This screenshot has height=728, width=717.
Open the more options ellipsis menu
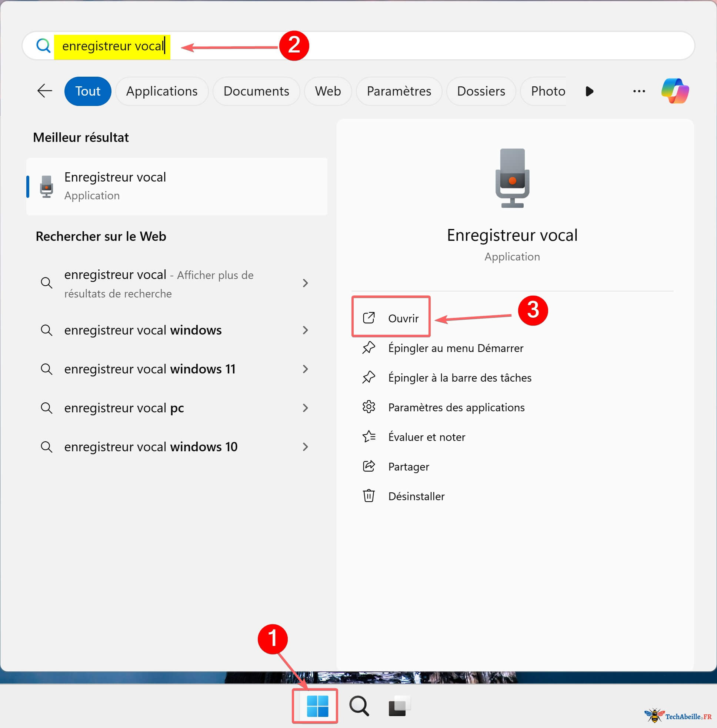(x=639, y=91)
